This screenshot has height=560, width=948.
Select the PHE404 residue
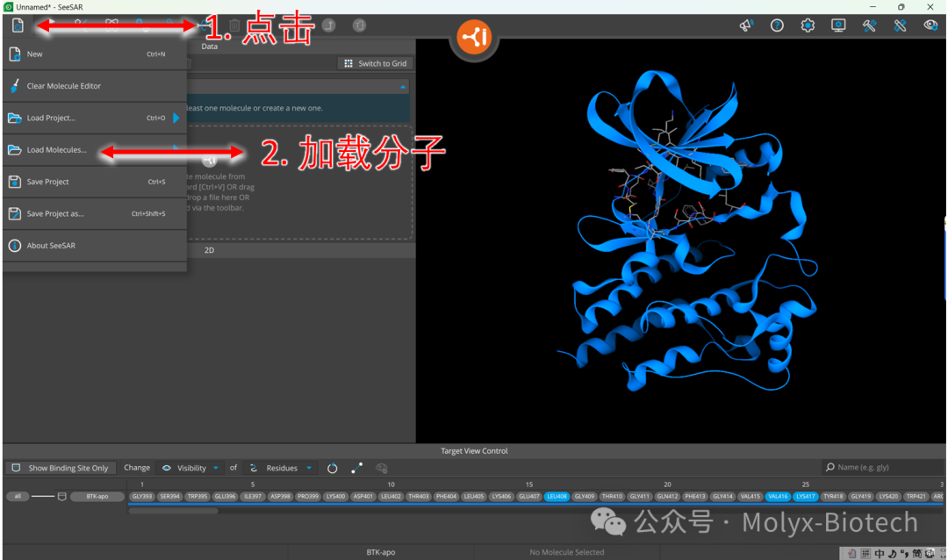tap(446, 497)
